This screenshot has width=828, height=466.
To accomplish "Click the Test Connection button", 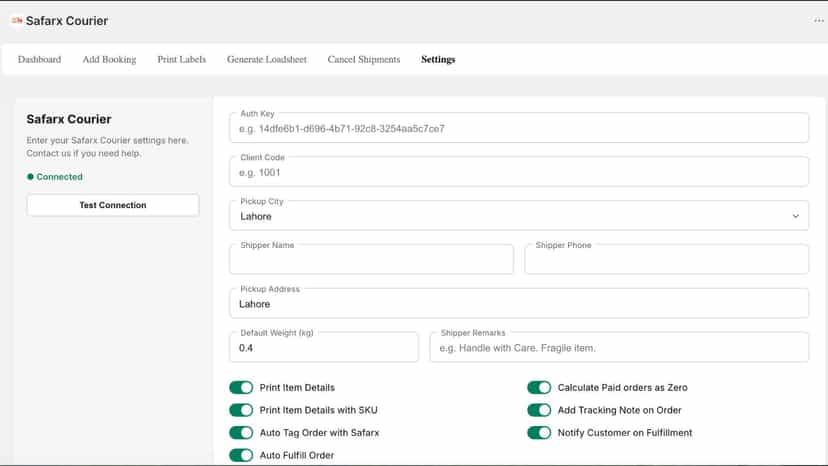I will tap(113, 205).
